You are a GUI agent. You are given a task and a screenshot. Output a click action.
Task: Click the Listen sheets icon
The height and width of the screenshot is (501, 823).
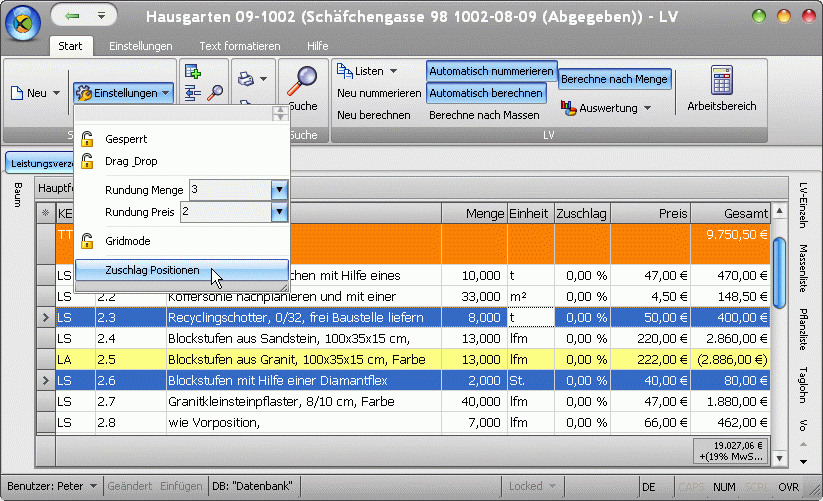(x=344, y=71)
